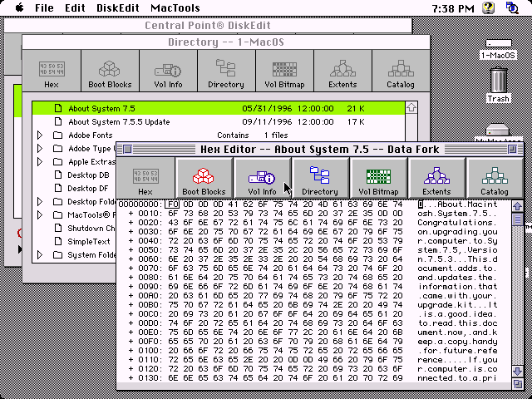
Task: Click the 17 K size value
Action: pyautogui.click(x=356, y=122)
